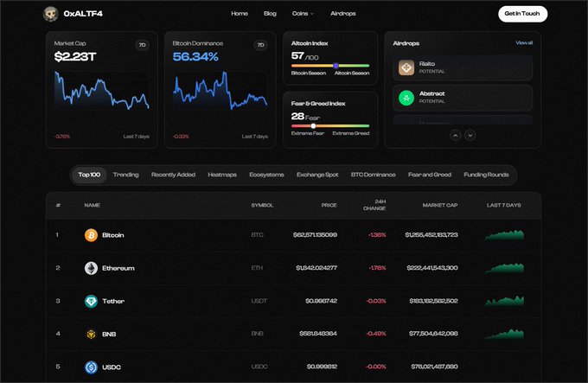Sort by NAME column header

[92, 206]
